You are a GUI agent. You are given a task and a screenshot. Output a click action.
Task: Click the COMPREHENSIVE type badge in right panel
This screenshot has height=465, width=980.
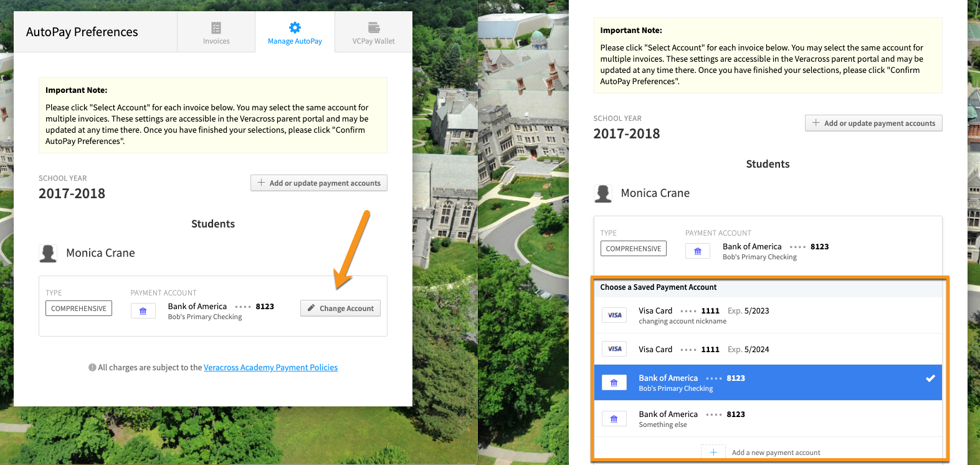pyautogui.click(x=633, y=249)
